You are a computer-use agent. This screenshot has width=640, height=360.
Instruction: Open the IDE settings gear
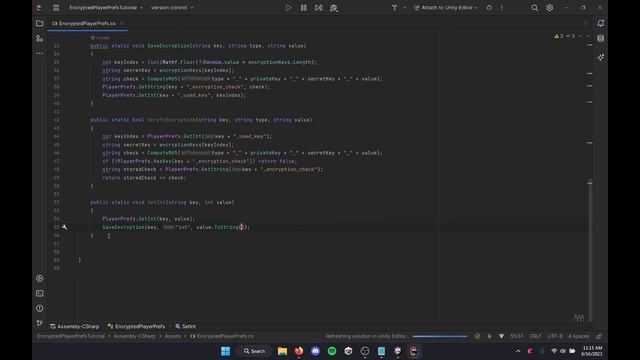[x=549, y=8]
